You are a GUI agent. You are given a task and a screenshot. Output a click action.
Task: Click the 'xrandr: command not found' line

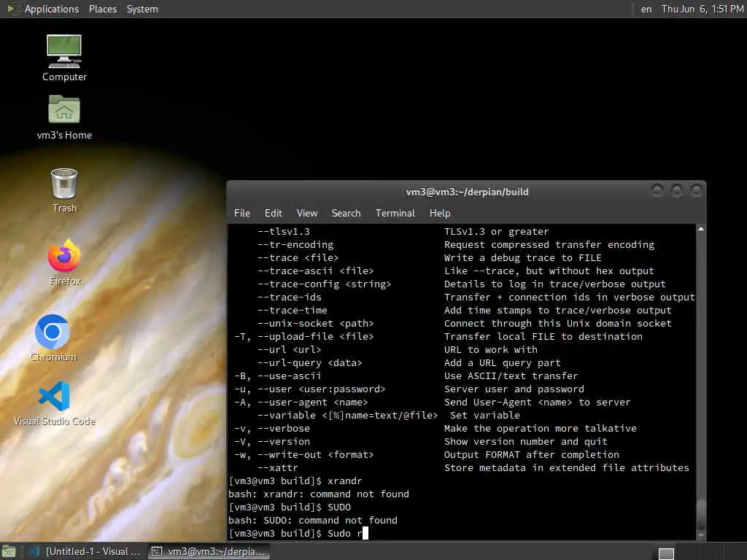click(x=319, y=494)
